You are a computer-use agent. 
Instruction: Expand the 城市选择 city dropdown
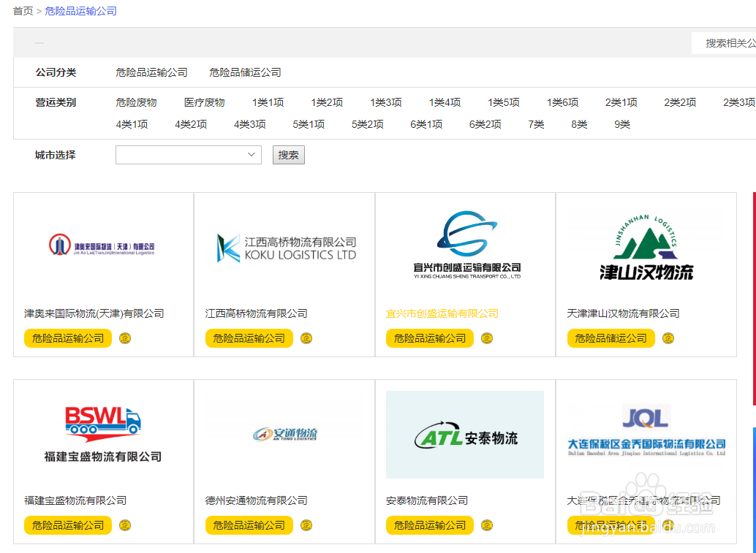[189, 155]
